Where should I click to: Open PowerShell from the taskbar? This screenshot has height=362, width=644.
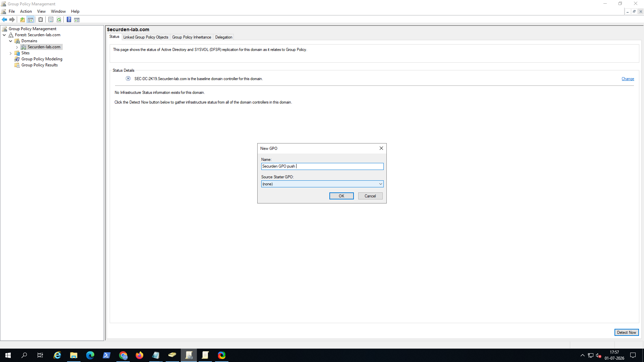107,355
